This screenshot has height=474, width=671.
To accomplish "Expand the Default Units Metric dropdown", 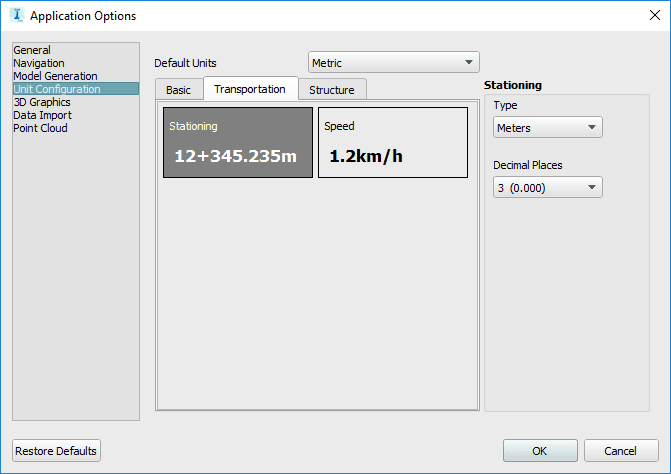I will click(x=394, y=63).
